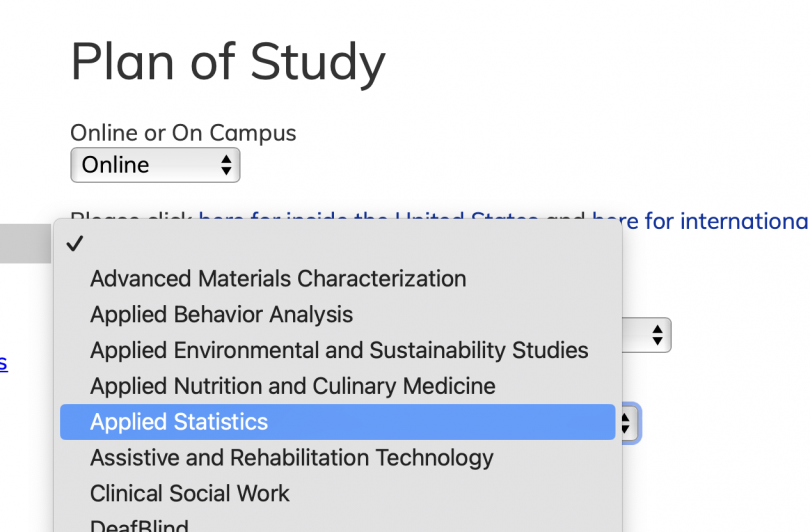Click the 'Online or On Campus' label
The height and width of the screenshot is (532, 810).
tap(183, 133)
